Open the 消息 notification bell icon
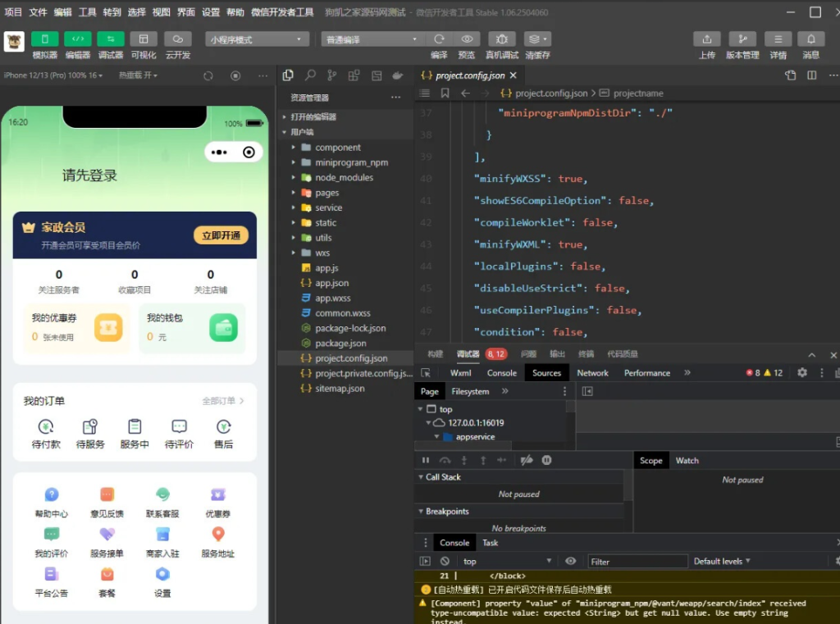840x624 pixels. pos(810,39)
